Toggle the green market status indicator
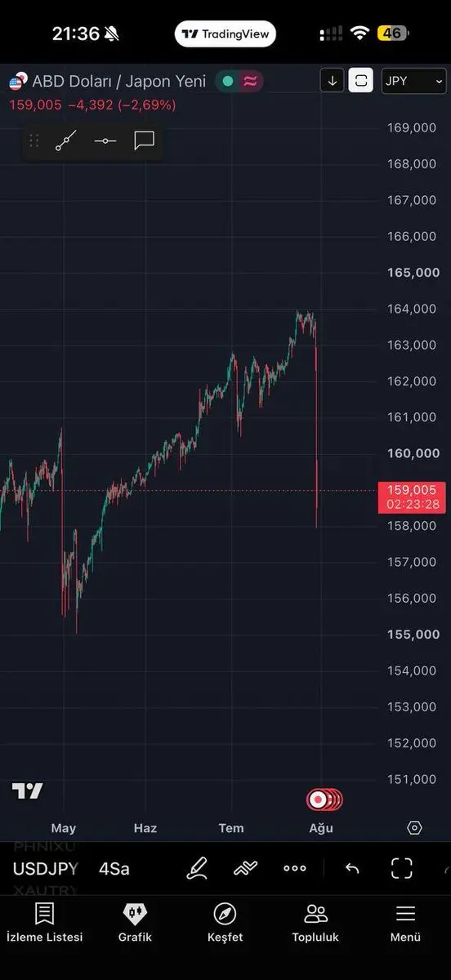Image resolution: width=451 pixels, height=980 pixels. (x=228, y=81)
